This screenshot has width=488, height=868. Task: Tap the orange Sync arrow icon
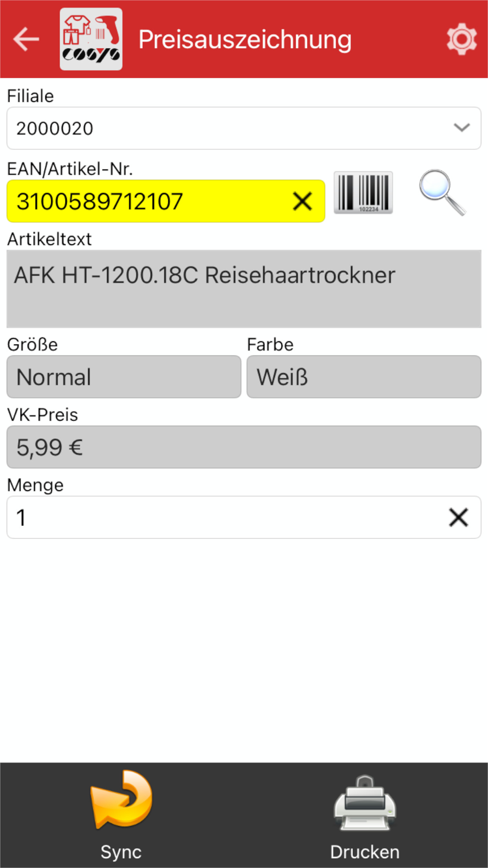pos(121,799)
